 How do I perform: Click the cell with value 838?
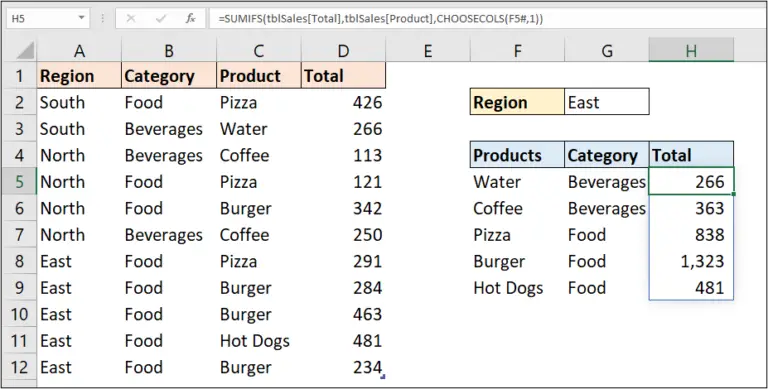click(691, 234)
